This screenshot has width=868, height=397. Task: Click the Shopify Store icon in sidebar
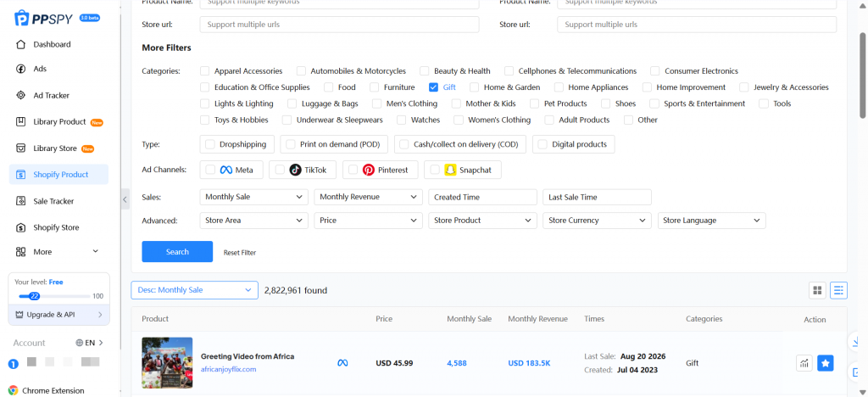[x=20, y=227]
